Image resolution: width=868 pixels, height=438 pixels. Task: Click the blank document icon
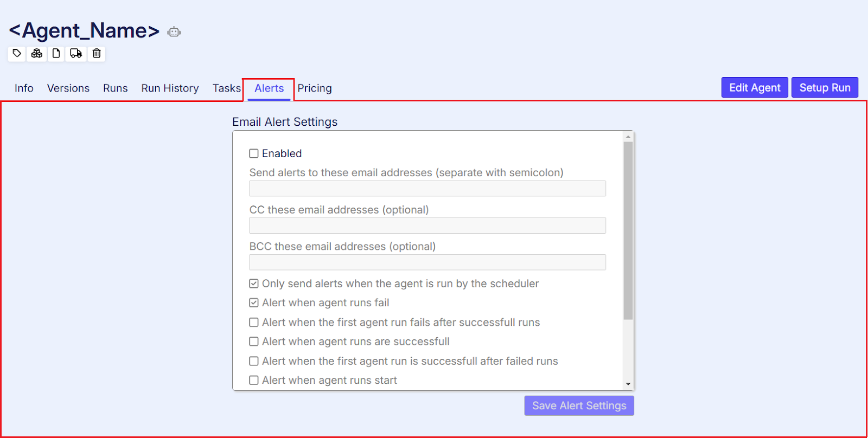click(56, 53)
